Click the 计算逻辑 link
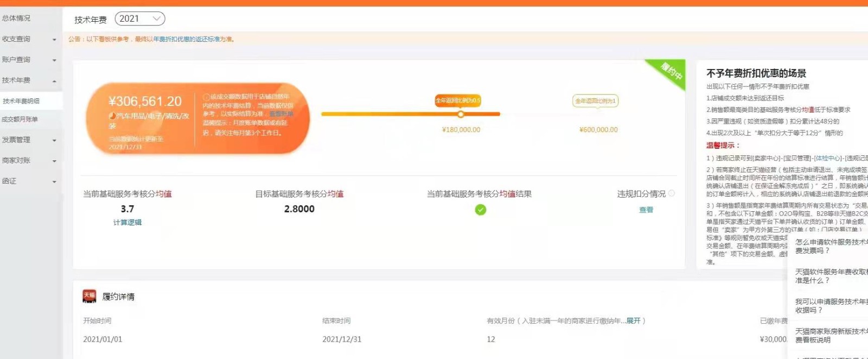The image size is (868, 359). tap(127, 223)
